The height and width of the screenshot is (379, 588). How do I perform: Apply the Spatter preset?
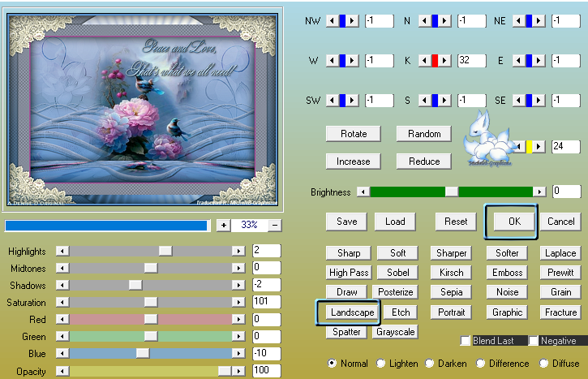pyautogui.click(x=346, y=332)
